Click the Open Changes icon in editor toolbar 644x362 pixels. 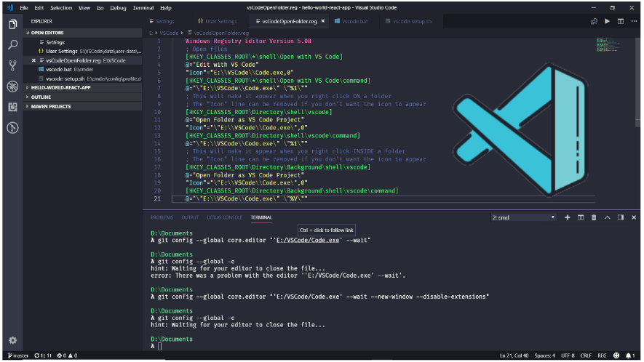coord(594,21)
